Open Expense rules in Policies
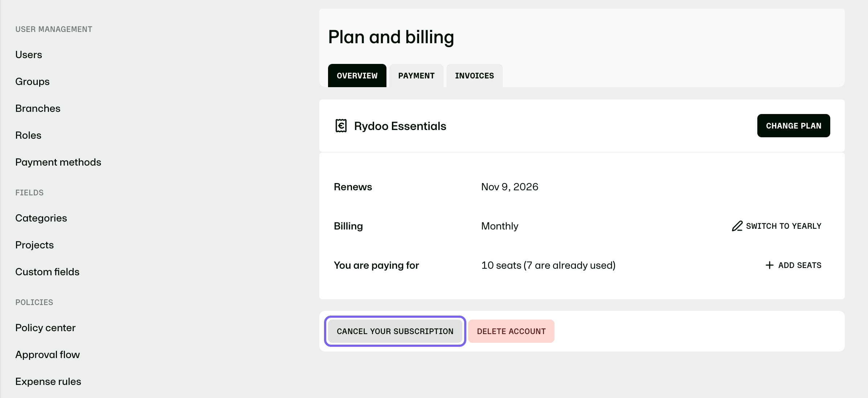The height and width of the screenshot is (398, 868). (48, 381)
